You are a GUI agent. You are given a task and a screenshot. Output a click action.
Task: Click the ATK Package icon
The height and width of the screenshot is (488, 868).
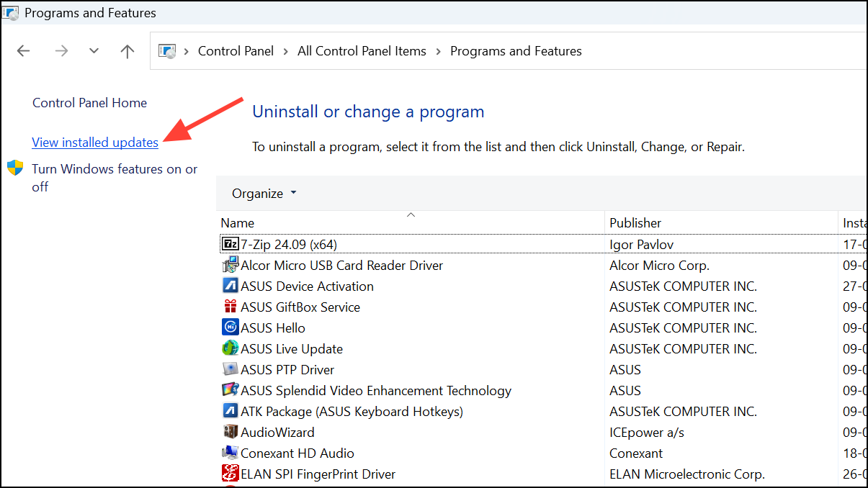coord(230,411)
